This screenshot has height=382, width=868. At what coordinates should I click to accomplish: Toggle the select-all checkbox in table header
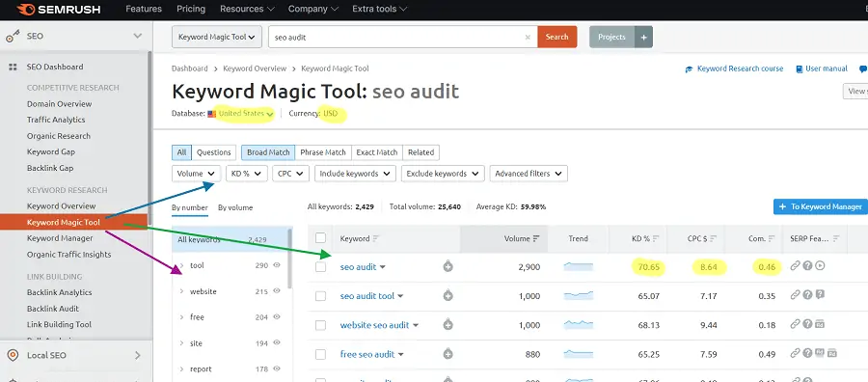320,238
